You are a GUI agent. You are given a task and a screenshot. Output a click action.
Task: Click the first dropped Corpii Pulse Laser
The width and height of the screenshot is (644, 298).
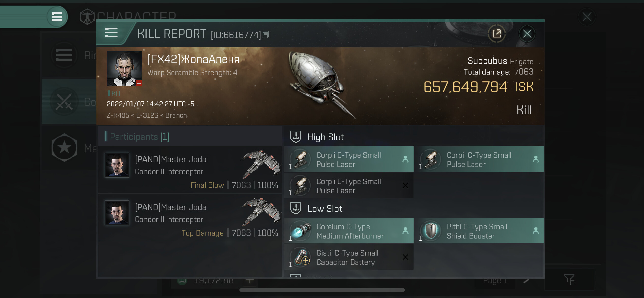coord(349,159)
